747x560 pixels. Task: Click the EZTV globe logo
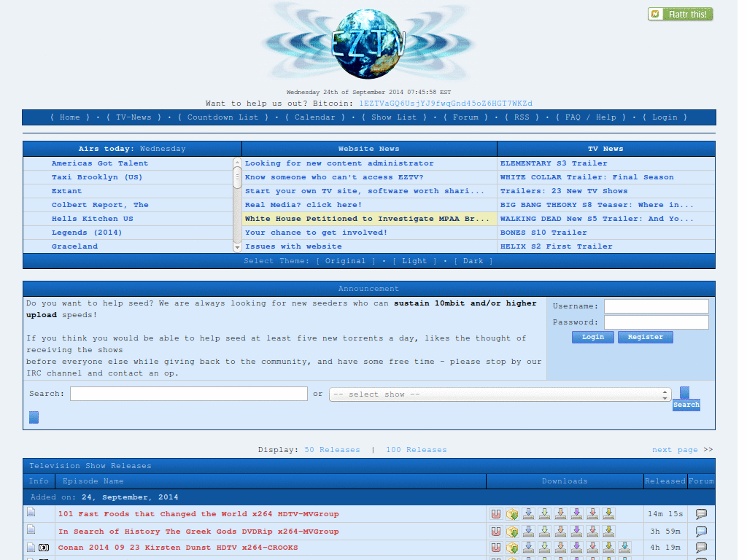[x=367, y=44]
